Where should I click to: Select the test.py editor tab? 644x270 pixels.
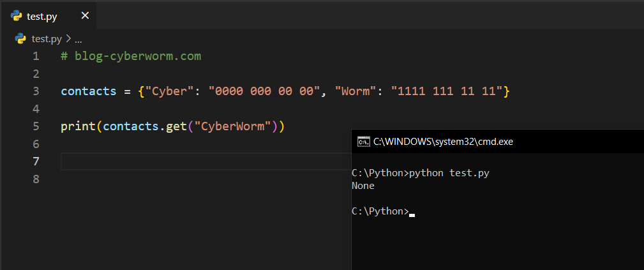click(42, 17)
